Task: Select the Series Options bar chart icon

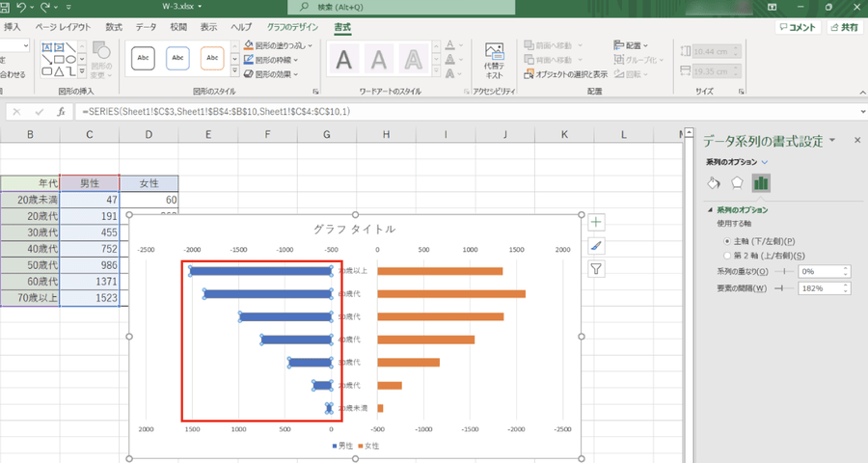Action: click(x=760, y=182)
